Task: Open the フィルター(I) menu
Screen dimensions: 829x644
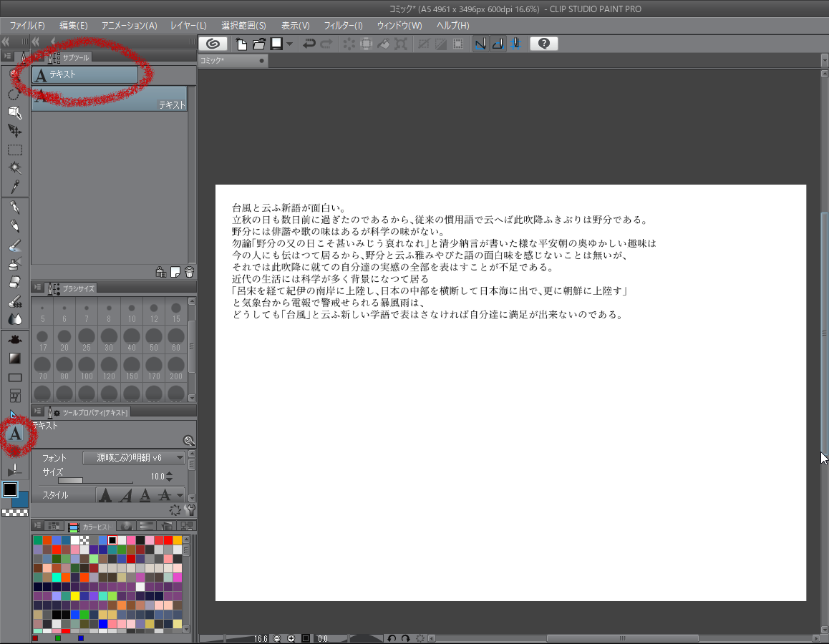Action: 343,25
